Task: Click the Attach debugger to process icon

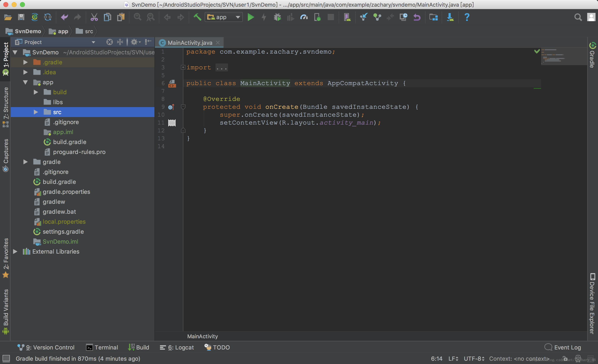Action: click(317, 17)
